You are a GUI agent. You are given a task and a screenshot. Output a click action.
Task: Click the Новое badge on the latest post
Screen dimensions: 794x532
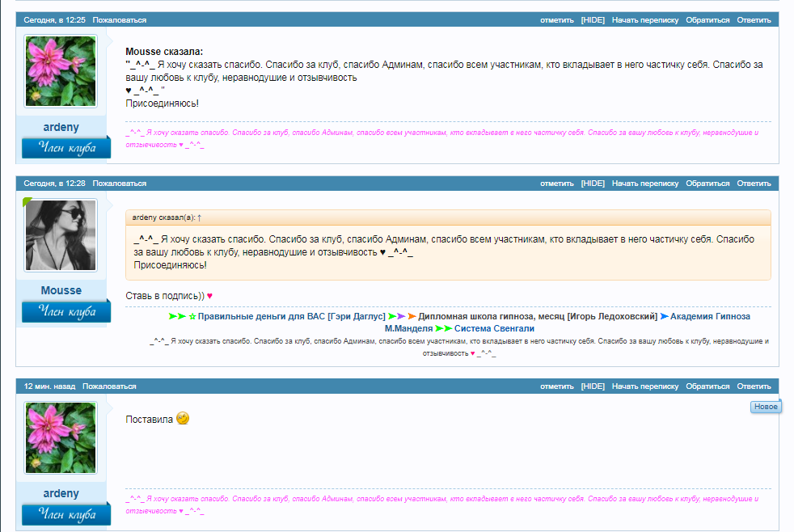coord(766,407)
